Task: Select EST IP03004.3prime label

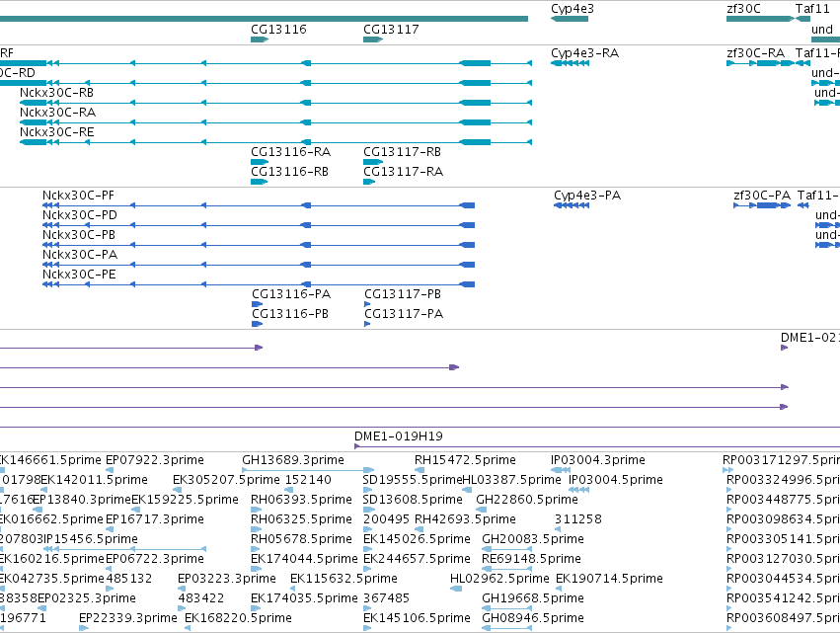Action: pyautogui.click(x=598, y=460)
